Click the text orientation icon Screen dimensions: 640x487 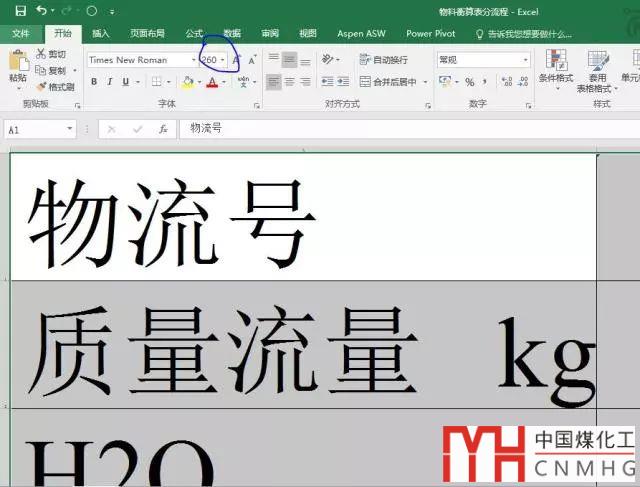327,60
